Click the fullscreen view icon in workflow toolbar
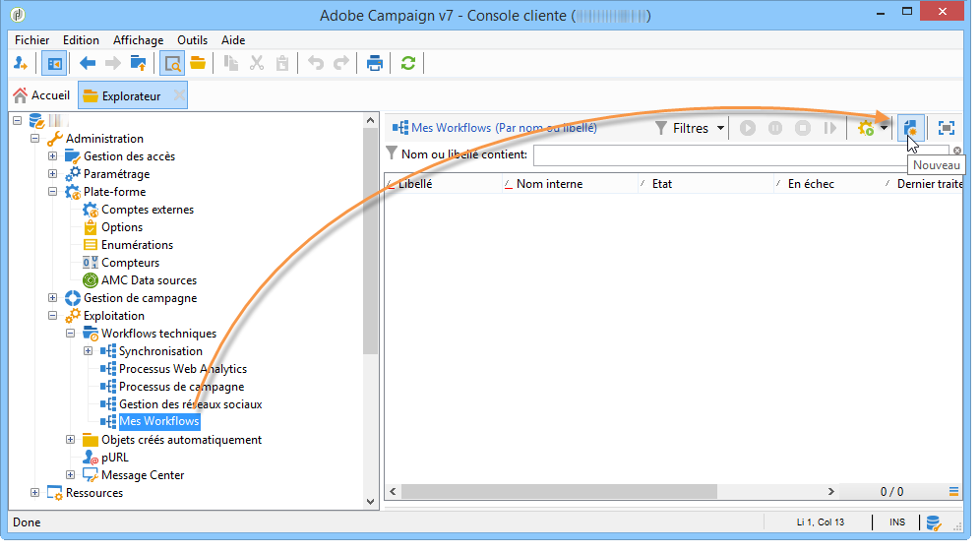This screenshot has width=980, height=552. (947, 128)
